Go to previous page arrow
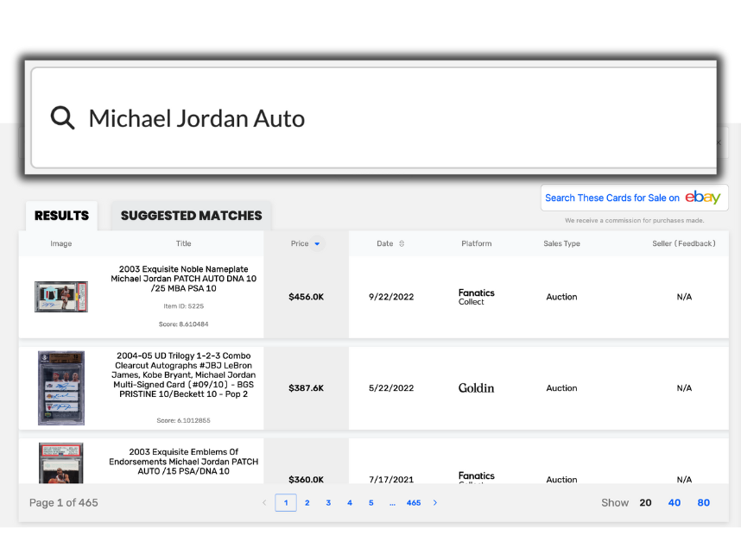 pos(264,502)
